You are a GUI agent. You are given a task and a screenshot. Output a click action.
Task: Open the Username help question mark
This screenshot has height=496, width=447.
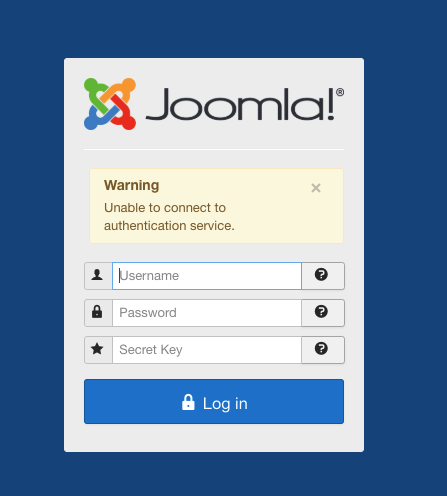coord(321,275)
